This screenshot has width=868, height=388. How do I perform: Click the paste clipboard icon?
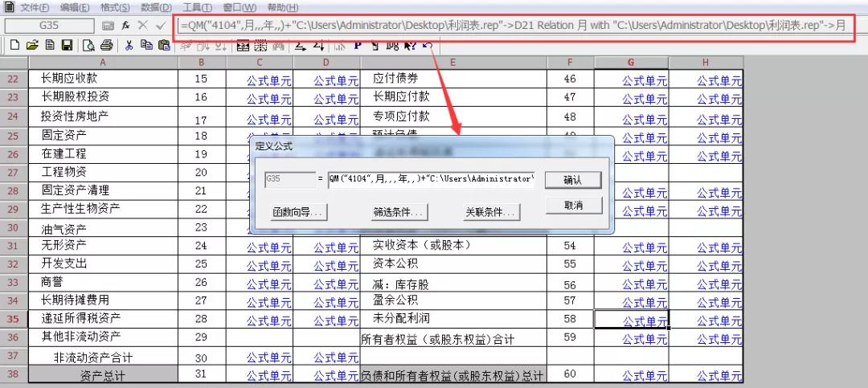tap(164, 45)
